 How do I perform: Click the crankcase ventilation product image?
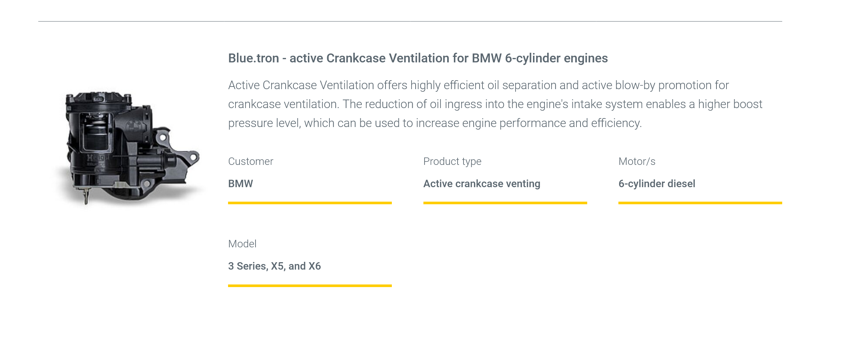pos(128,149)
